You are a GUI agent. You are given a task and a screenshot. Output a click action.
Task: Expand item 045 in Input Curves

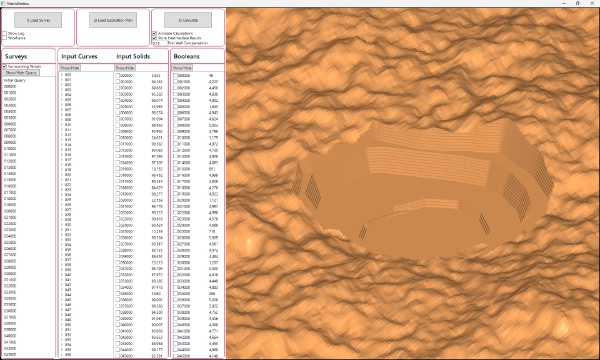click(62, 300)
